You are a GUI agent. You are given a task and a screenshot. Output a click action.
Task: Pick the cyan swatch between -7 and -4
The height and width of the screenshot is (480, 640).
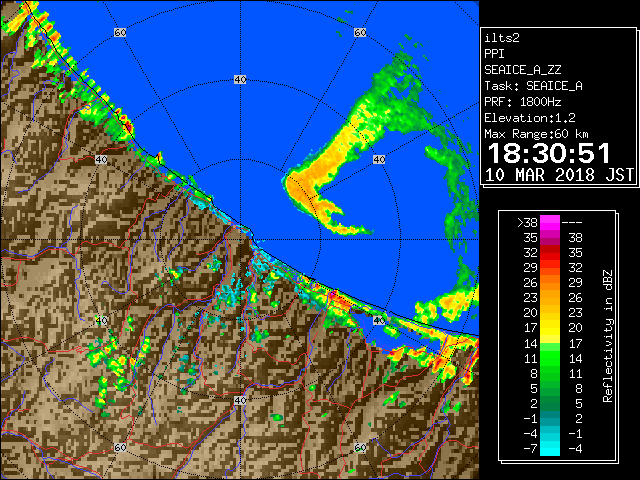coord(550,448)
